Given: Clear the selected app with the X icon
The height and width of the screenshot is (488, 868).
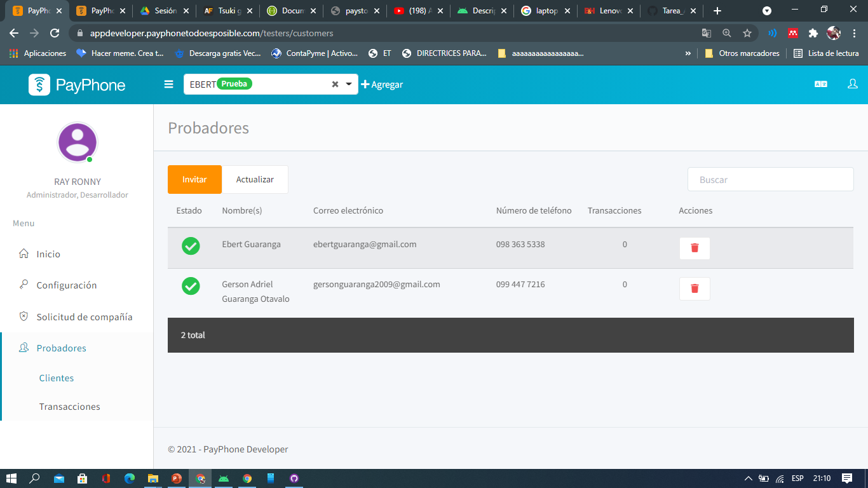Looking at the screenshot, I should [335, 84].
